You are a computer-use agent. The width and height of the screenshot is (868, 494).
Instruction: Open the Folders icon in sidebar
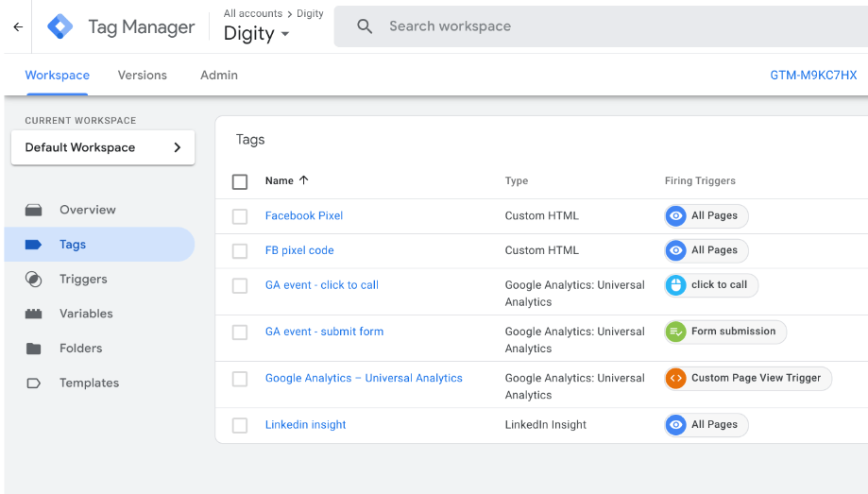tap(34, 349)
